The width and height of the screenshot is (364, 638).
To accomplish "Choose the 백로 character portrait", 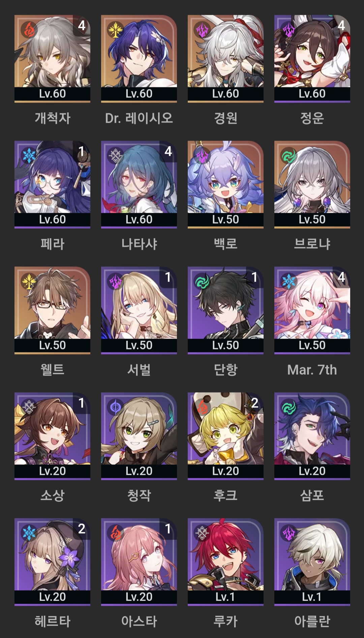I will tap(225, 184).
